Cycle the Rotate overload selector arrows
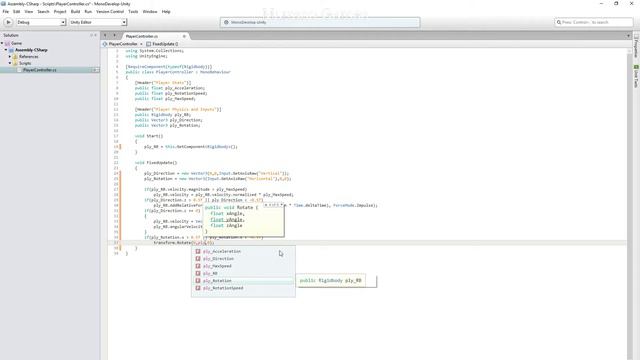Screen dimensions: 640x360 pos(273,205)
